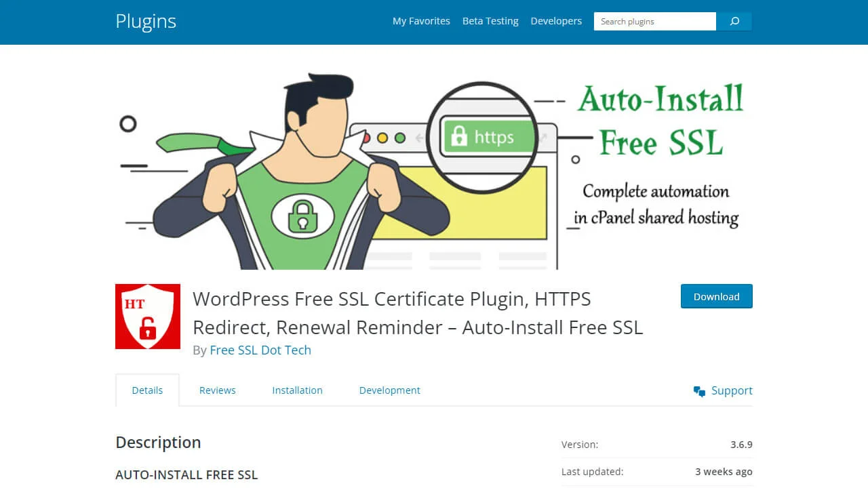This screenshot has height=488, width=868.
Task: Click the blue Download button
Action: (x=717, y=296)
